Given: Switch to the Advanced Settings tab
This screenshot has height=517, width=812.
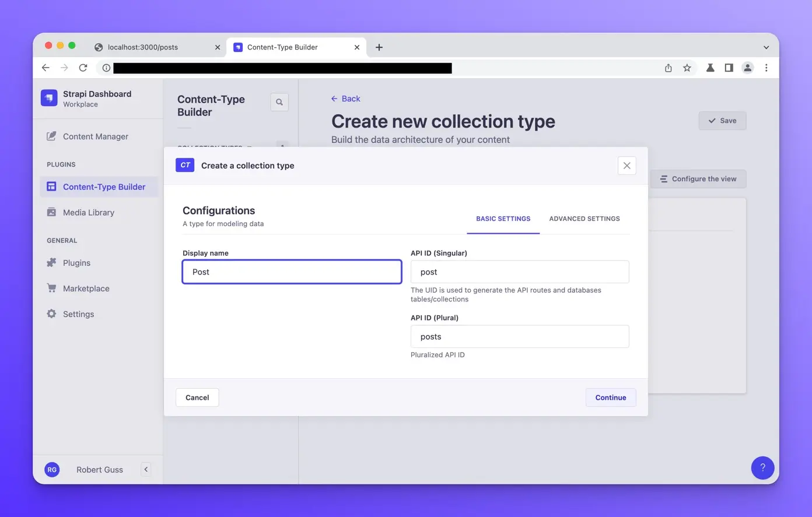Looking at the screenshot, I should click(x=584, y=219).
